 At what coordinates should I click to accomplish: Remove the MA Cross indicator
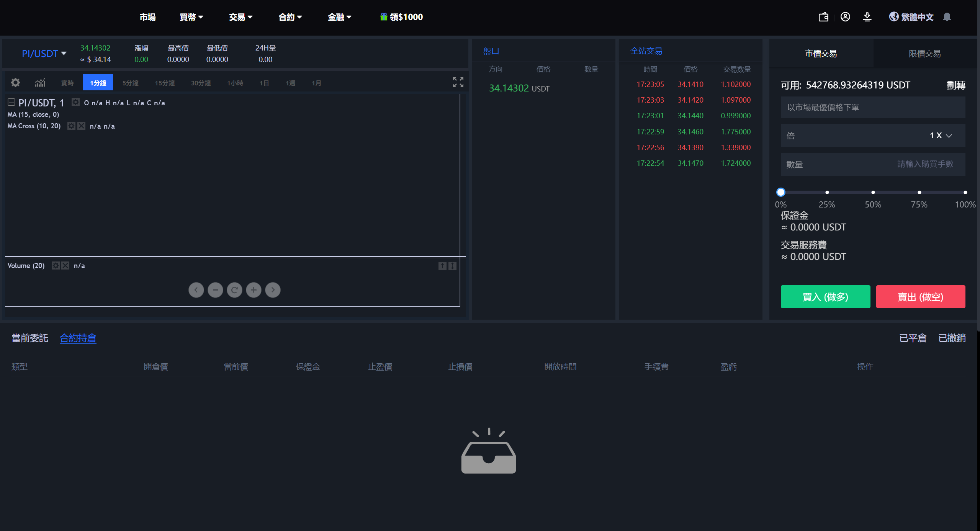click(82, 126)
